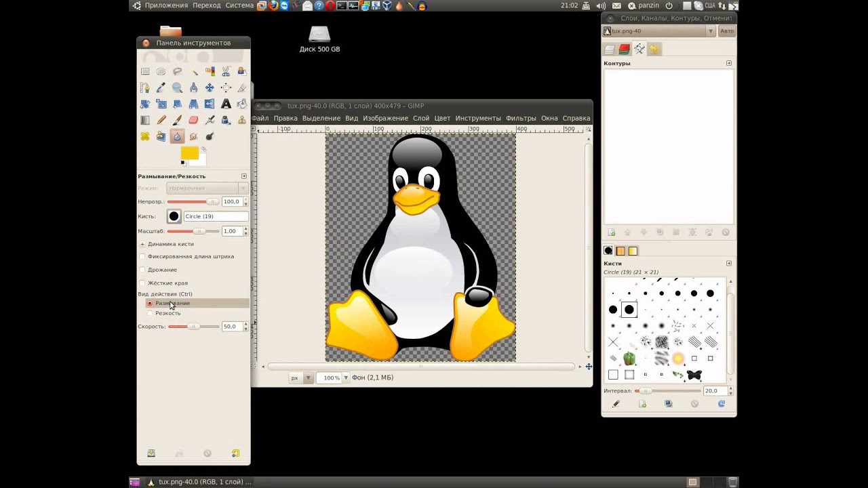Select the Zoom magnifier tool
The image size is (868, 488).
[177, 87]
